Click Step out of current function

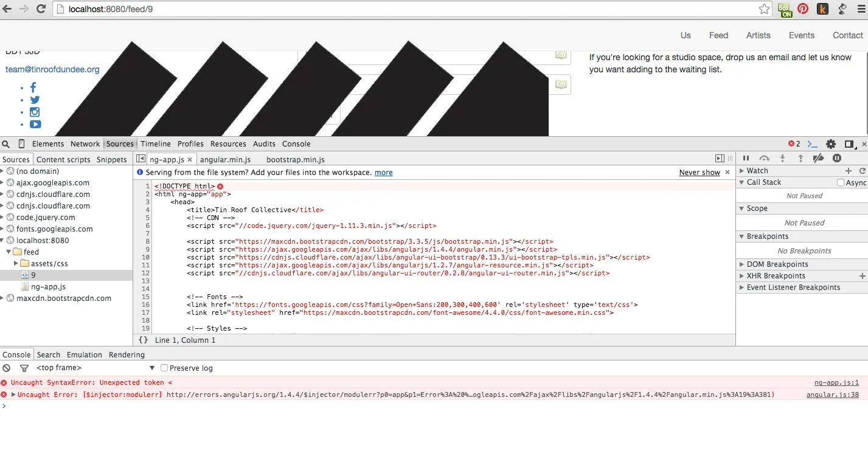pyautogui.click(x=801, y=159)
